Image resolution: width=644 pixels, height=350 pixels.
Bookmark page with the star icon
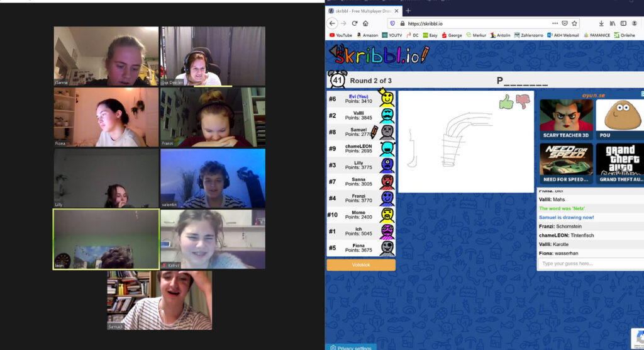click(574, 23)
